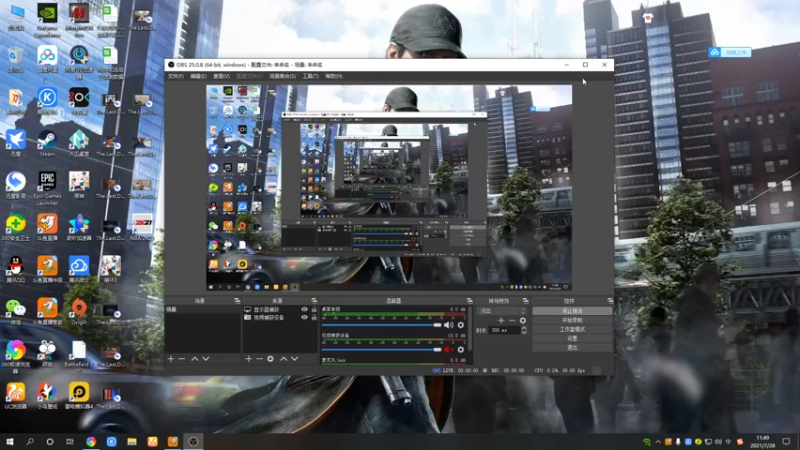Move source up in Sources panel
This screenshot has height=450, width=800.
click(283, 359)
